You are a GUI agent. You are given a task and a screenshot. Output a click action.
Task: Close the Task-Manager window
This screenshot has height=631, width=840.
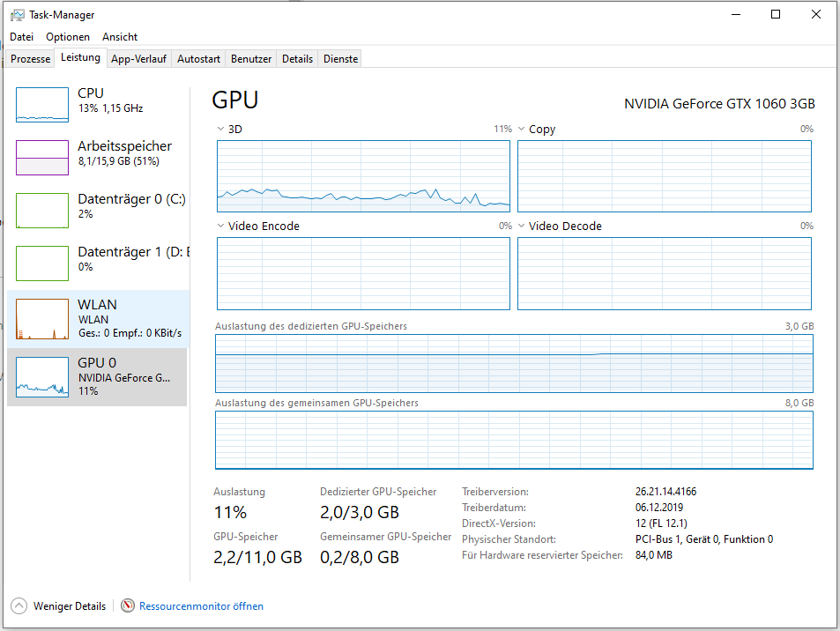[816, 14]
